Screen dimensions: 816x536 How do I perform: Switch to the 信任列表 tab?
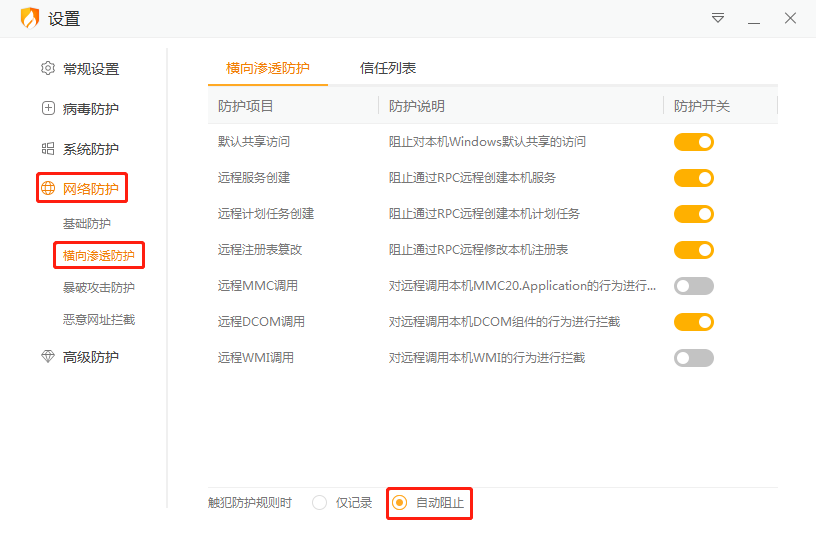tap(388, 68)
